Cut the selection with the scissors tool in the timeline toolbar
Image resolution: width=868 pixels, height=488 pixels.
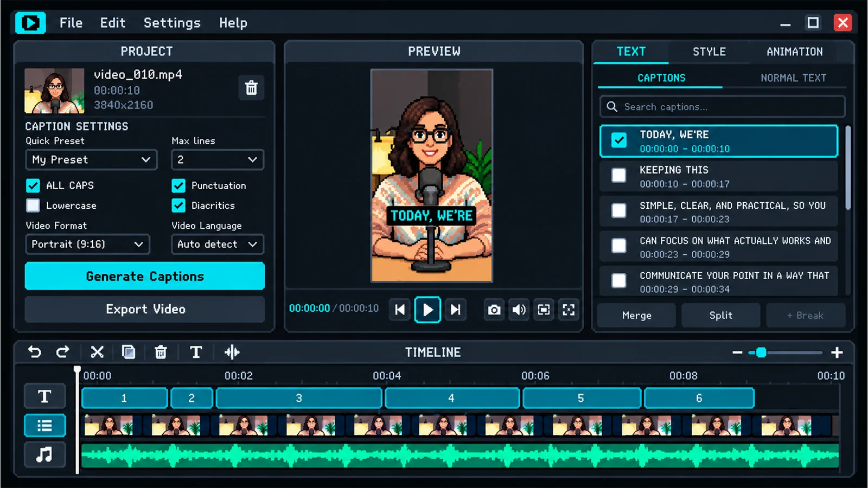97,352
